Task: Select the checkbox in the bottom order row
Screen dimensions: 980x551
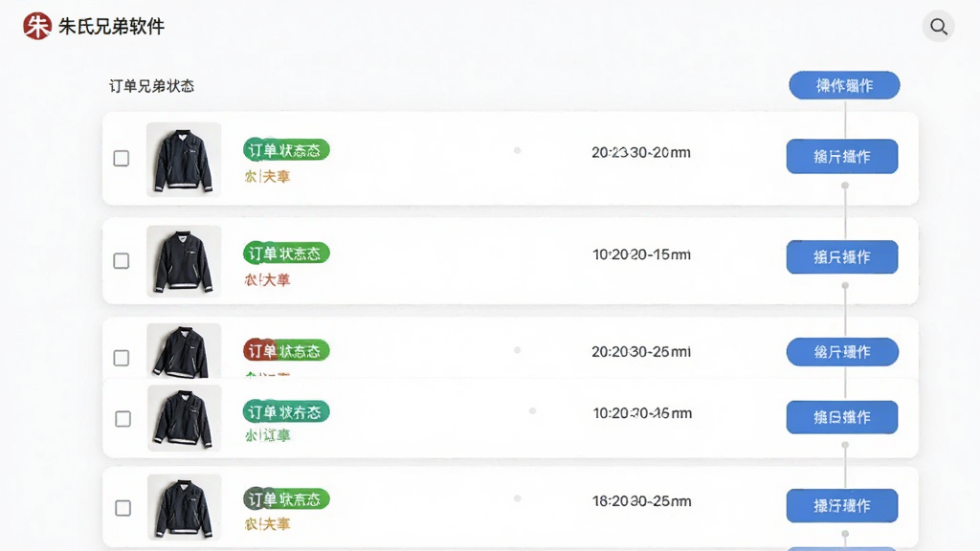Action: pyautogui.click(x=123, y=508)
